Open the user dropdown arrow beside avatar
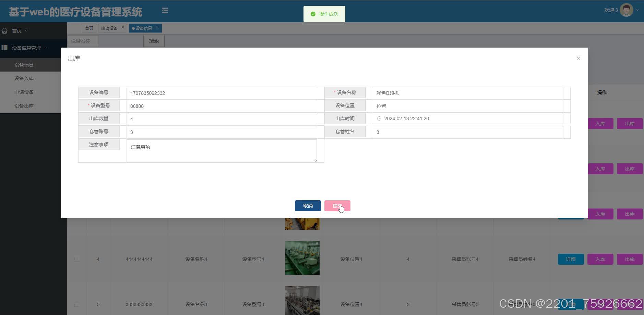644x315 pixels. (637, 10)
